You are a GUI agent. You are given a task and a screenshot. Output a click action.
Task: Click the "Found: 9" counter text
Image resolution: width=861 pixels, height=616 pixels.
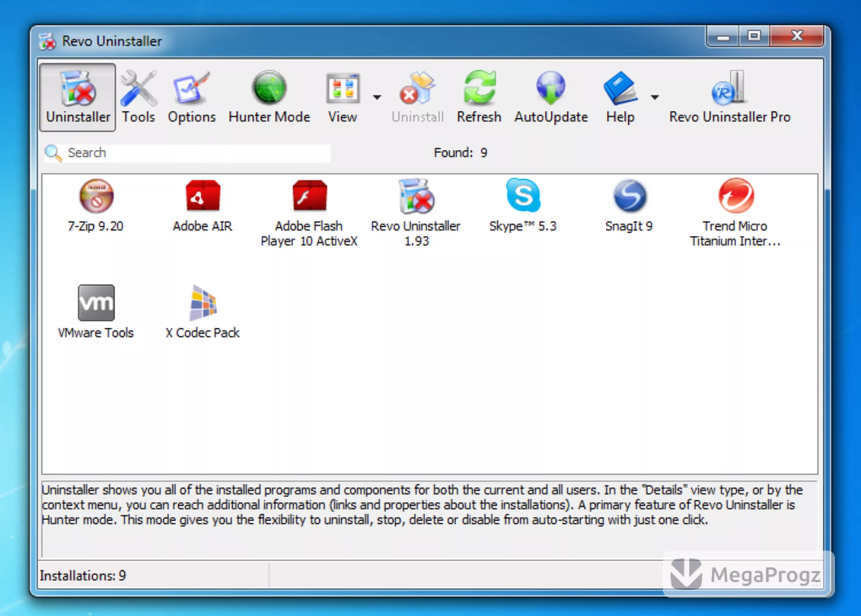click(x=461, y=153)
